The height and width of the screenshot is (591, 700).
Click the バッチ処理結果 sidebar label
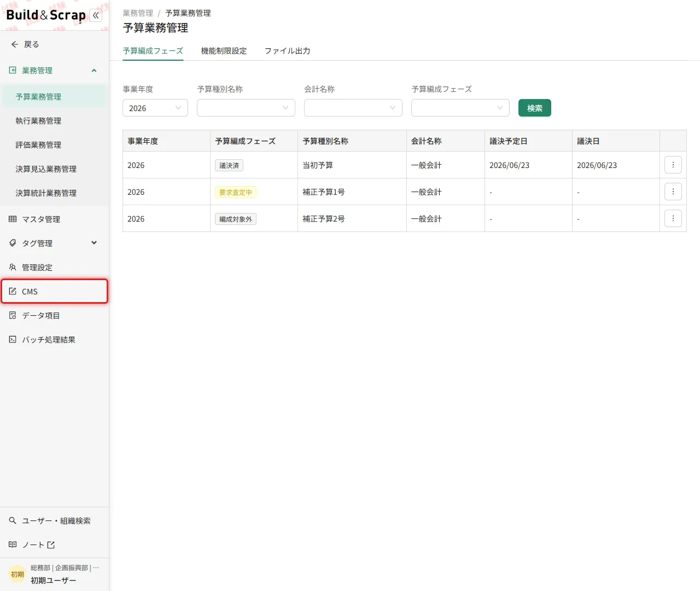click(49, 340)
